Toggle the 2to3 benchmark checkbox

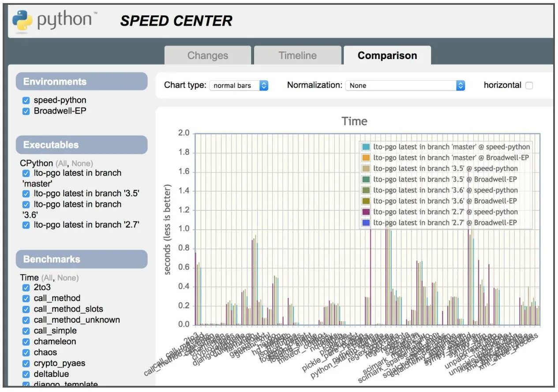tap(26, 288)
